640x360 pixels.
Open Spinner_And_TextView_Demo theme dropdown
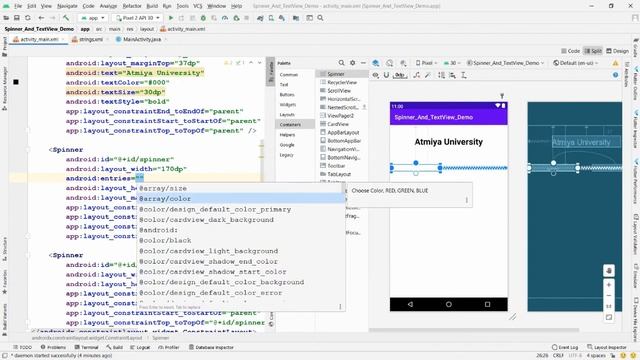505,63
